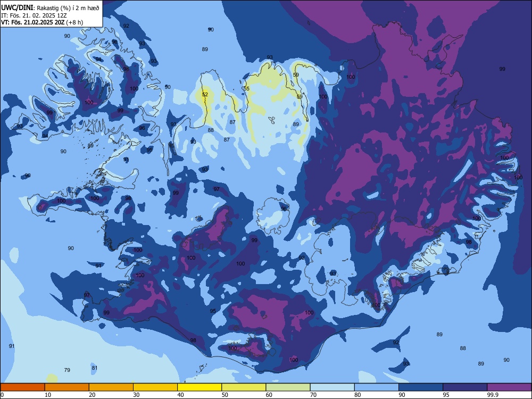532x399 pixels.
Task: Click the 55 humidity value on the map
Action: coord(247,88)
